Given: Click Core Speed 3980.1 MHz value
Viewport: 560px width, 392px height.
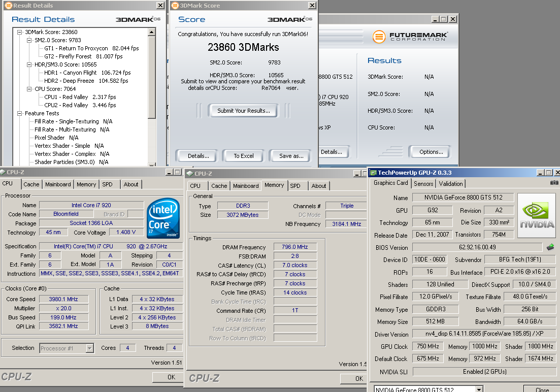Looking at the screenshot, I should [63, 299].
